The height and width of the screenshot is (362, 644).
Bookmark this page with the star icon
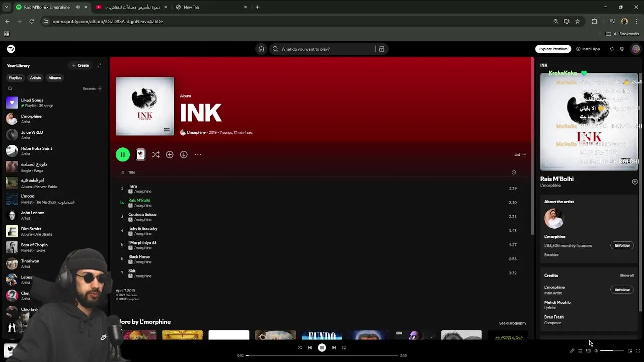pos(578,22)
